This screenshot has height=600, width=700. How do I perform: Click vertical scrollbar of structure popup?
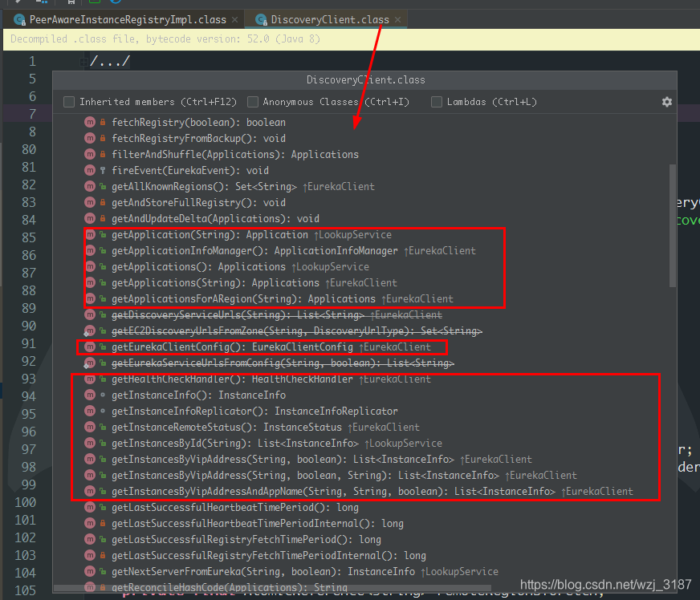pos(673,225)
